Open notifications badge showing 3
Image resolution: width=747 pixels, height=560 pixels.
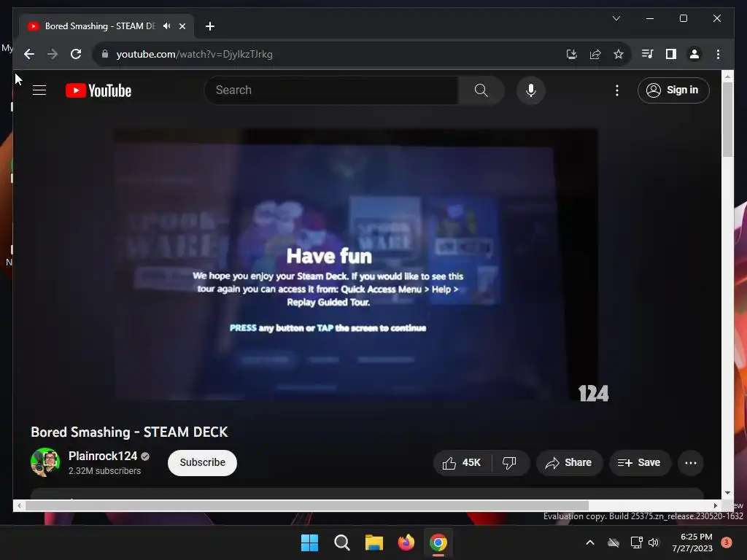coord(727,542)
